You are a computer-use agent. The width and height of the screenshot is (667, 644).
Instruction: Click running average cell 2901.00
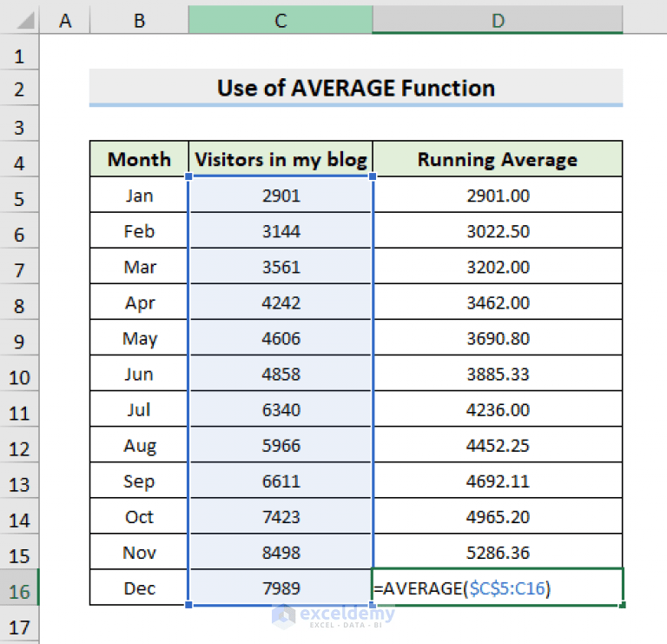coord(498,195)
